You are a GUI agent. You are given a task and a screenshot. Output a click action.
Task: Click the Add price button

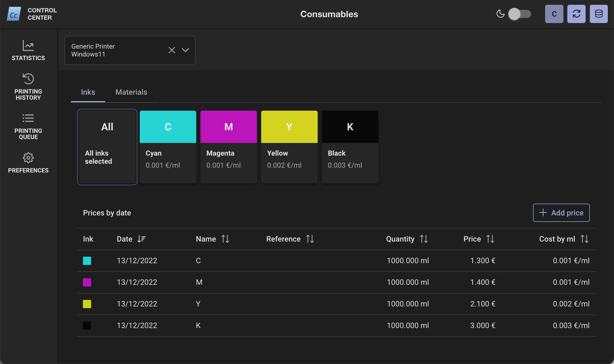(x=561, y=213)
